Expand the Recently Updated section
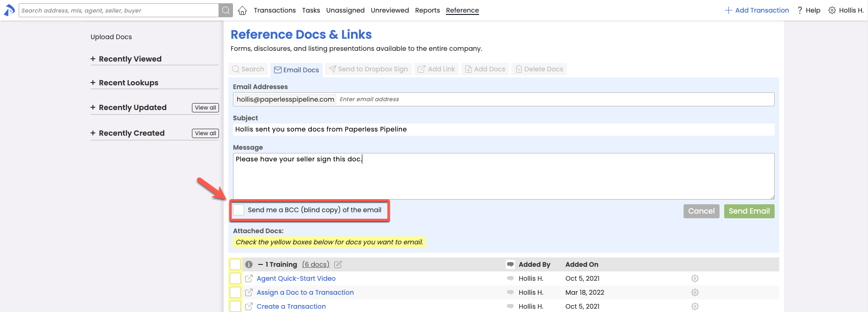Viewport: 868px width, 312px height. (x=128, y=107)
